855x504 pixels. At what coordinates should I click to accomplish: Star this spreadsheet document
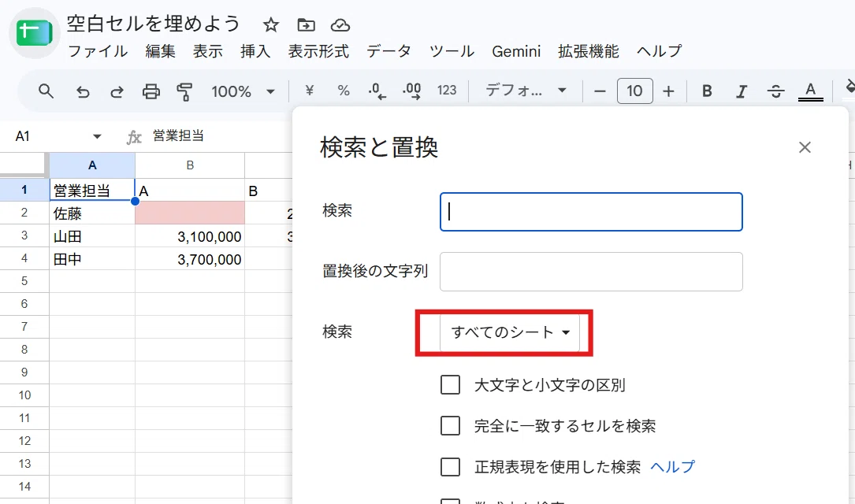coord(271,24)
